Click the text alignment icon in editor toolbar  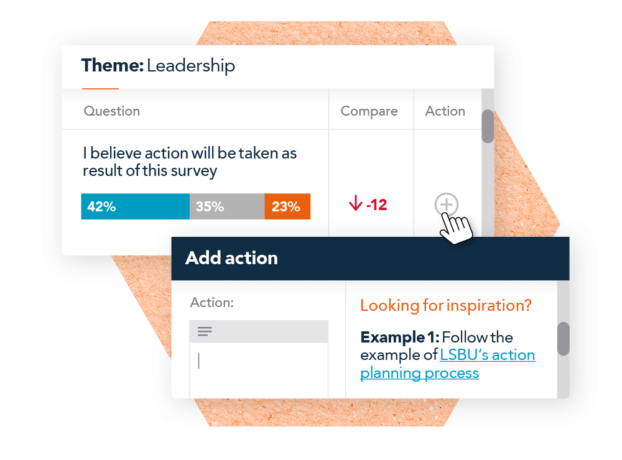[x=205, y=331]
